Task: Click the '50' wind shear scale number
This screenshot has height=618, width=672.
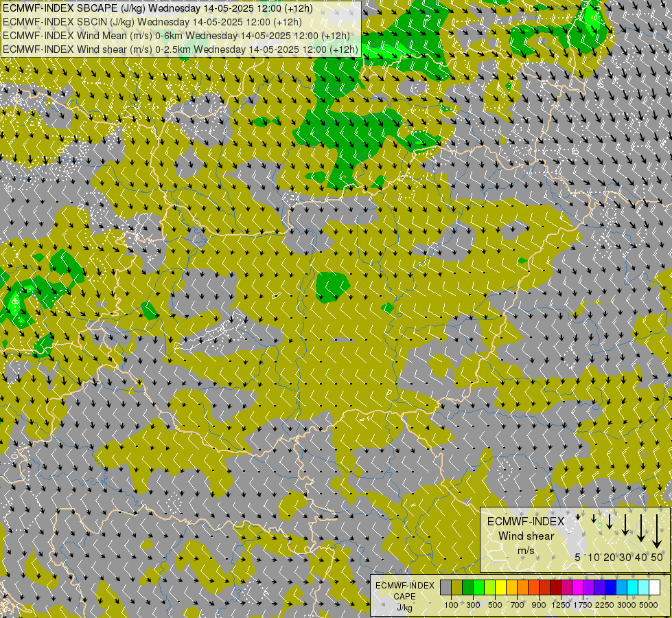Action: click(657, 558)
